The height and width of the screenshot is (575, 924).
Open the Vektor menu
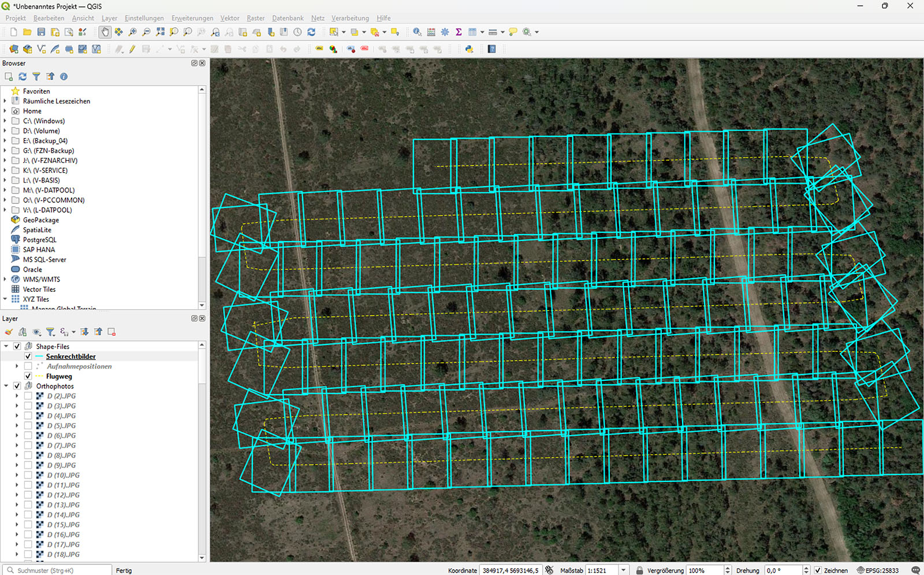[229, 18]
